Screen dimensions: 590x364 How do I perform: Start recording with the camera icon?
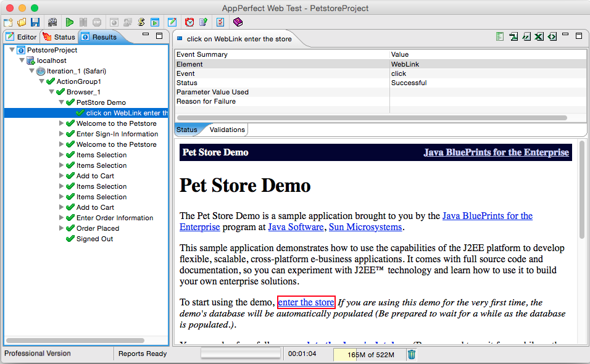[52, 22]
